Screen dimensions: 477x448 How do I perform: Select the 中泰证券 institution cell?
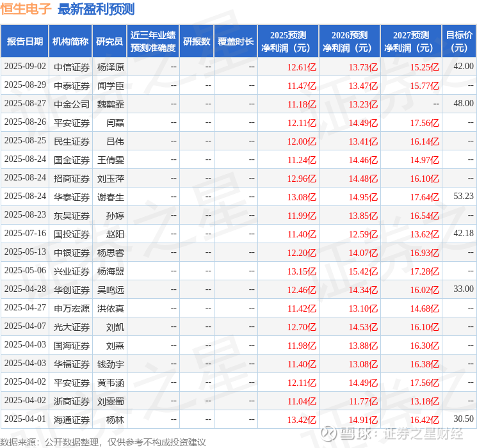pyautogui.click(x=72, y=86)
